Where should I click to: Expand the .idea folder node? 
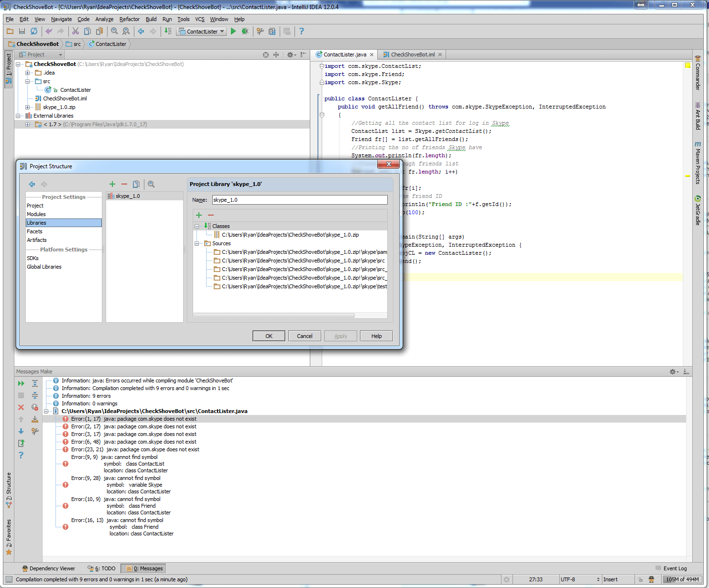pyautogui.click(x=27, y=73)
